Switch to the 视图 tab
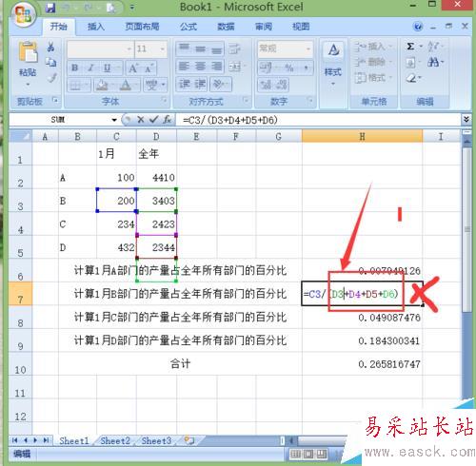 301,27
